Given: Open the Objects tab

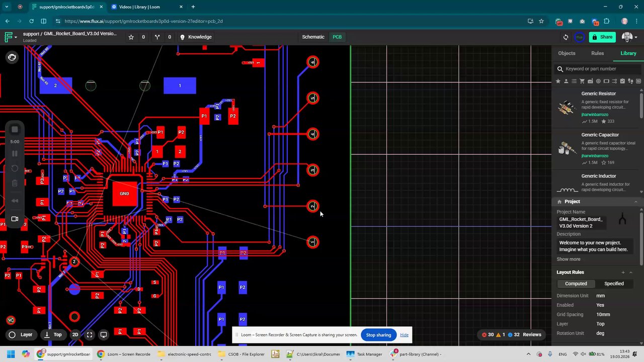Looking at the screenshot, I should pos(567,53).
